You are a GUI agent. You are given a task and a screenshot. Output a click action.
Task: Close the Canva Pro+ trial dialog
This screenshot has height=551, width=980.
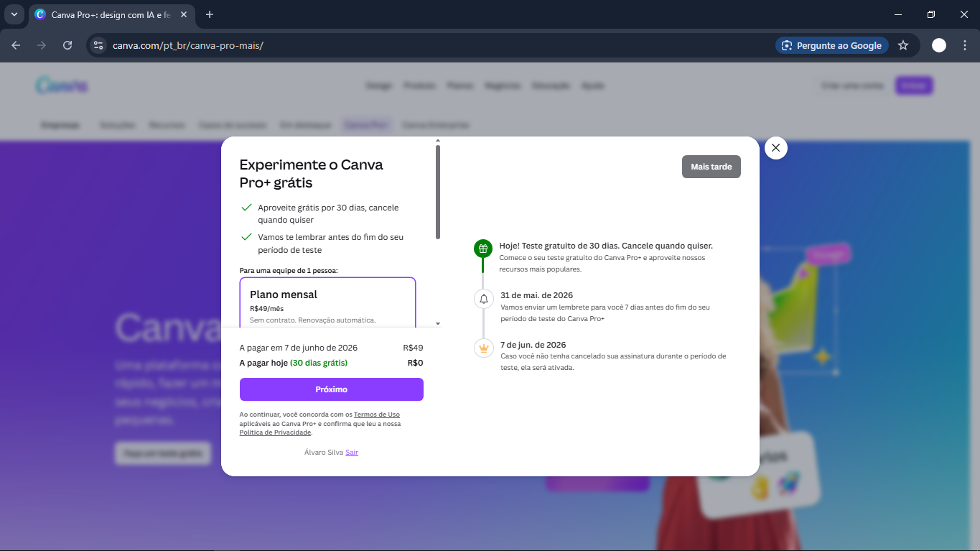[x=775, y=148]
